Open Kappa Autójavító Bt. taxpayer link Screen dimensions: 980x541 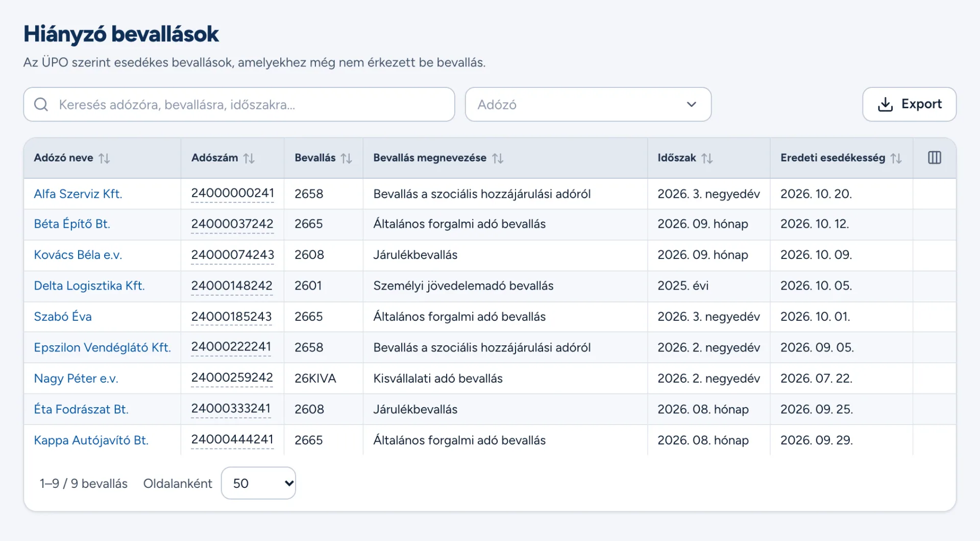pyautogui.click(x=91, y=440)
